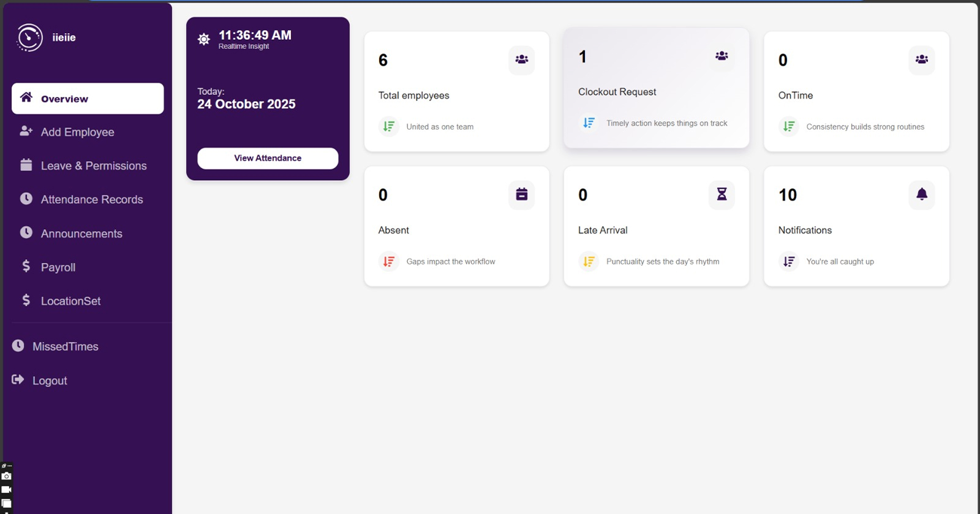980x514 pixels.
Task: Click the Late Arrival label
Action: point(603,230)
